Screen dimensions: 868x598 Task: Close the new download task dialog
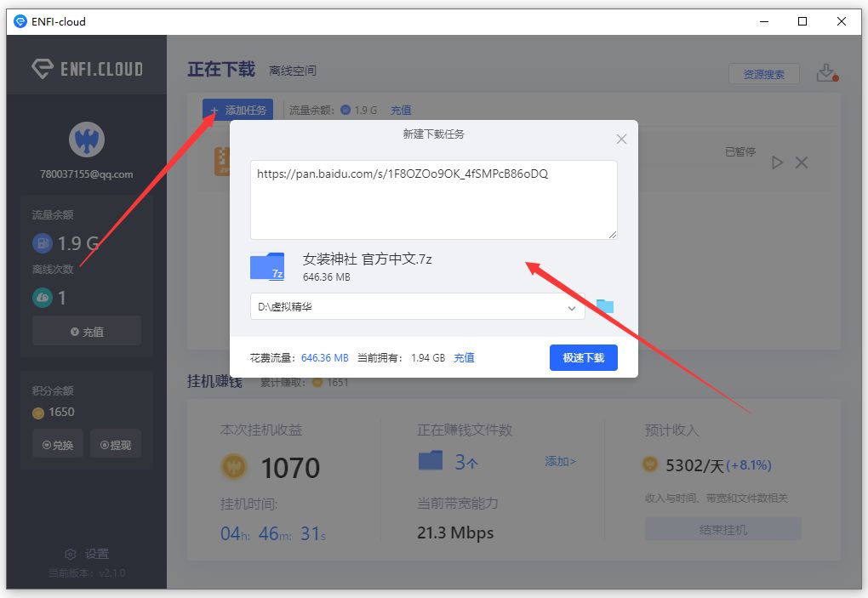click(621, 140)
